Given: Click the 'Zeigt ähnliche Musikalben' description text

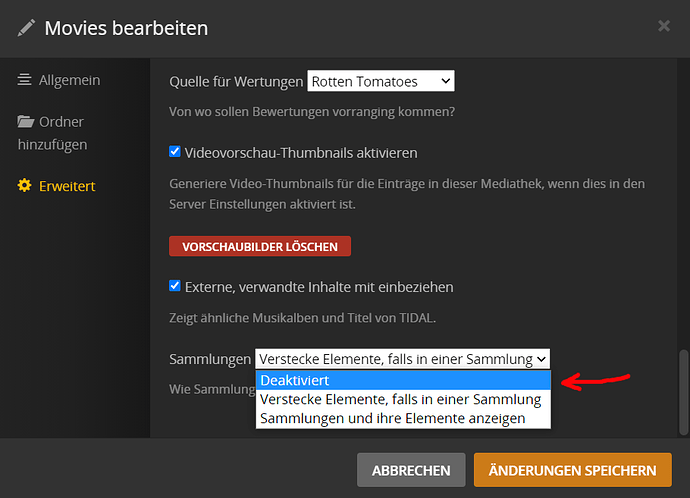Looking at the screenshot, I should pyautogui.click(x=302, y=318).
